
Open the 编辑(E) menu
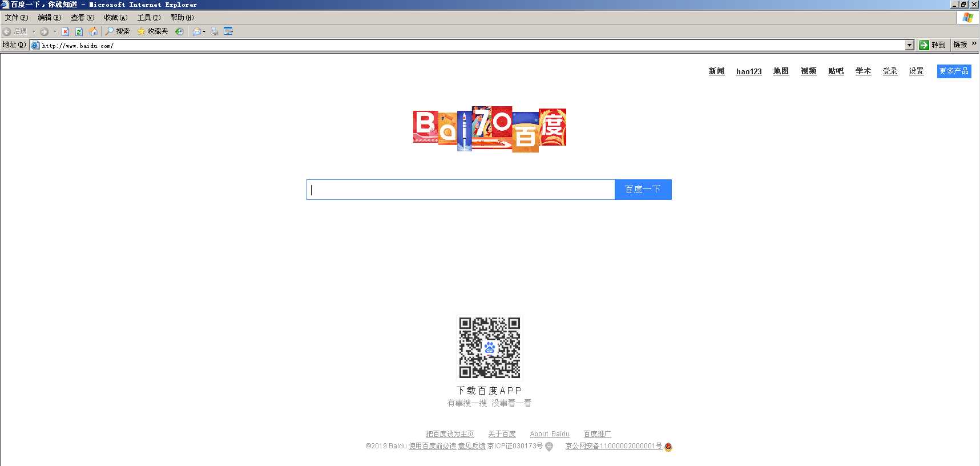50,18
